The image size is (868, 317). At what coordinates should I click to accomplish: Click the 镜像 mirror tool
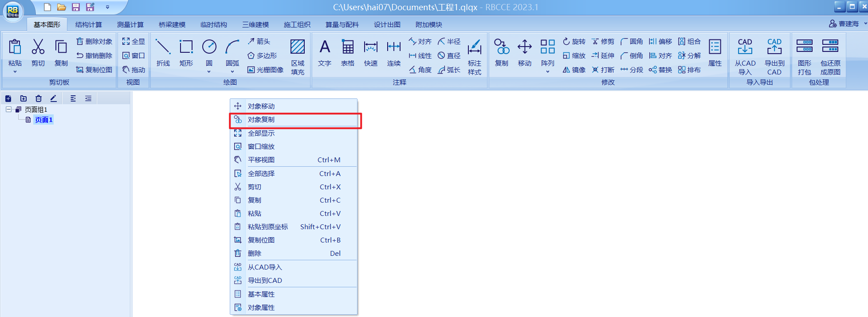(x=574, y=70)
